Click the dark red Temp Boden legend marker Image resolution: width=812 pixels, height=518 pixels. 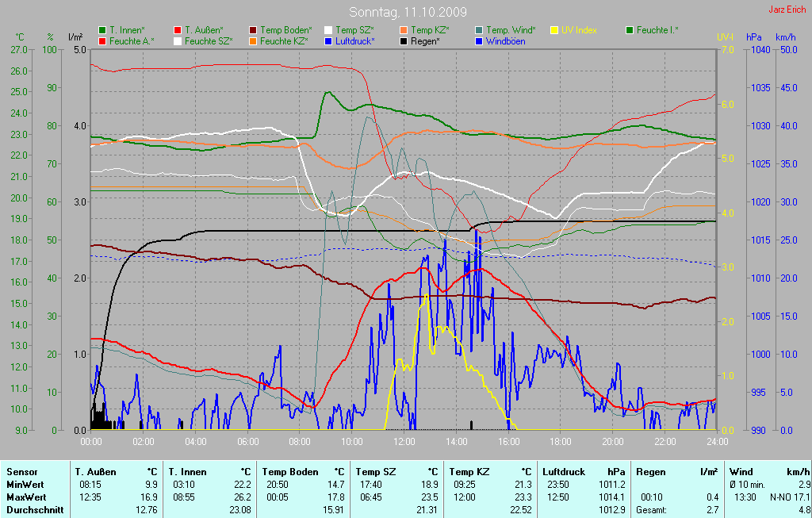[253, 30]
